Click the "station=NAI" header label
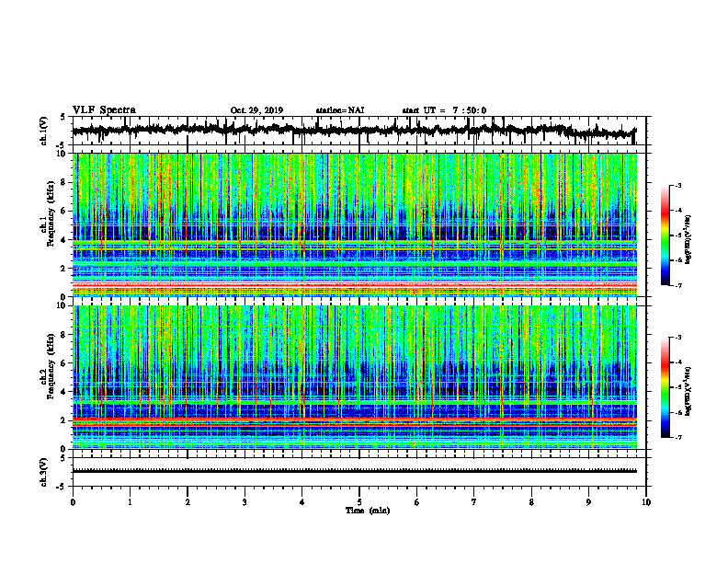Screen dimensions: 728x563 pyautogui.click(x=340, y=110)
